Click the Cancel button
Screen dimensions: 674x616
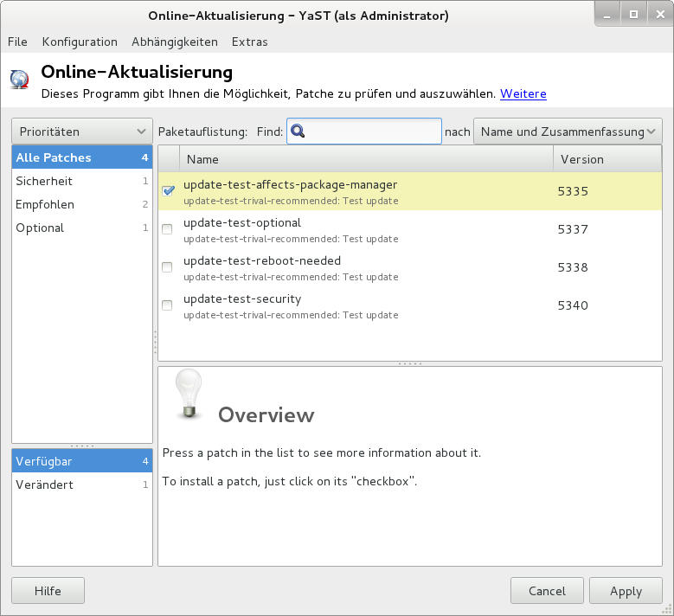pyautogui.click(x=547, y=591)
